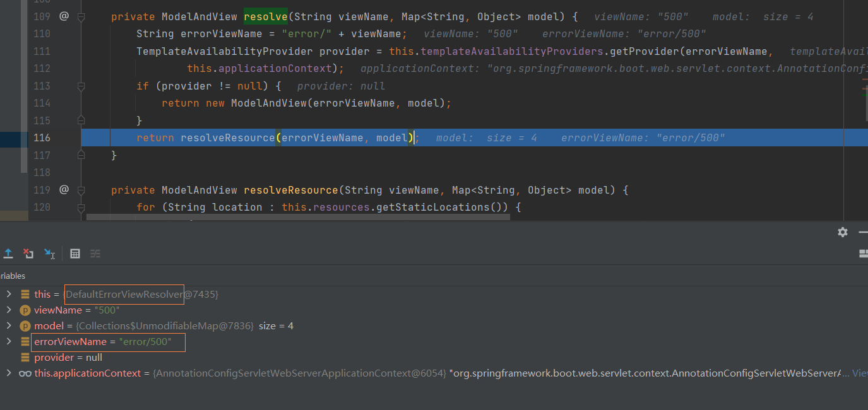Click the parameter icon beside model variable
The width and height of the screenshot is (868, 410).
(25, 326)
